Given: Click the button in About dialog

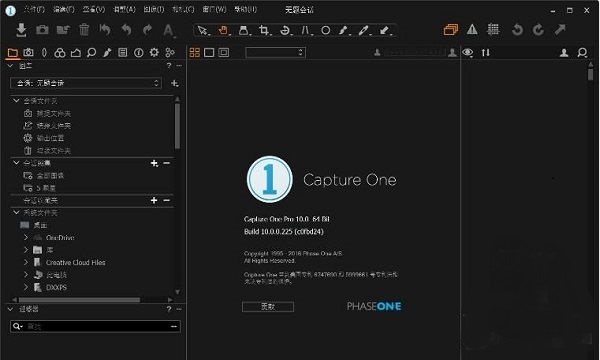Looking at the screenshot, I should coord(268,306).
